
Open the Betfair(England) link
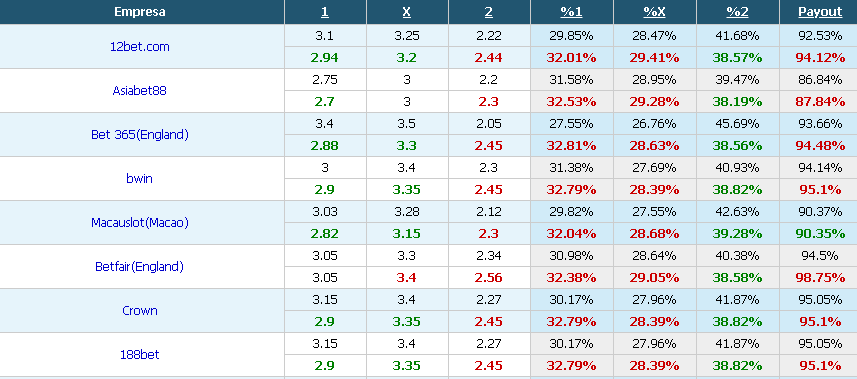(x=139, y=266)
